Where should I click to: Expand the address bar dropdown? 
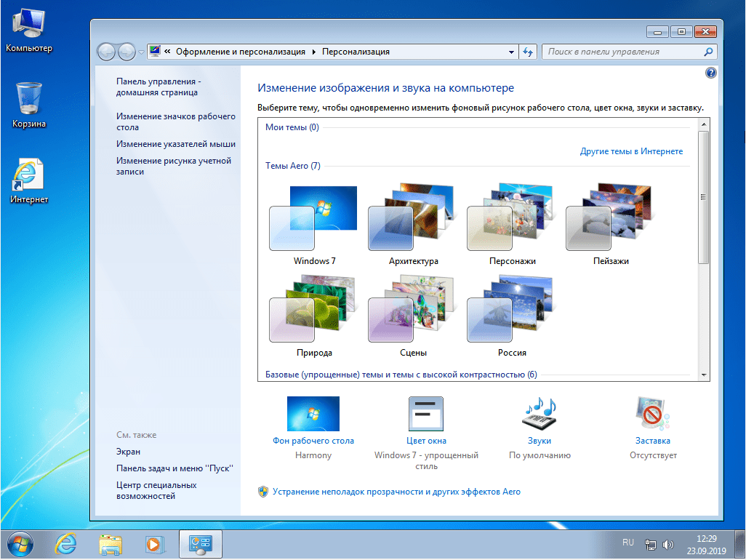pyautogui.click(x=511, y=52)
